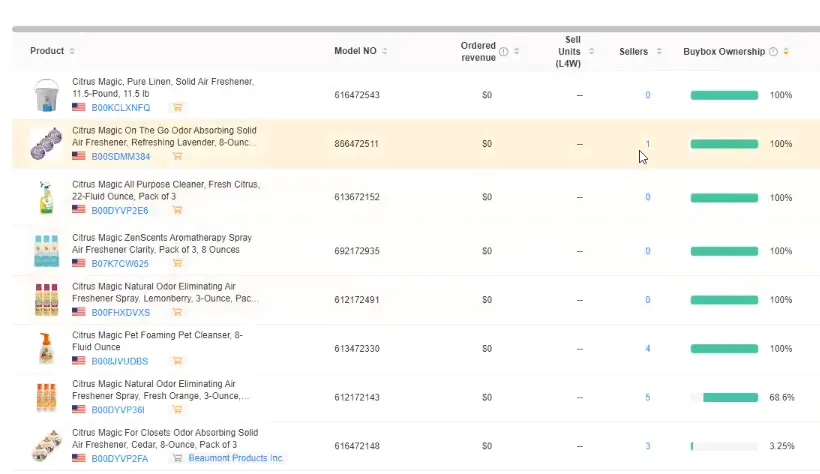The width and height of the screenshot is (820, 474).
Task: Open ASIN link B00FHXDVXS
Action: click(x=120, y=312)
